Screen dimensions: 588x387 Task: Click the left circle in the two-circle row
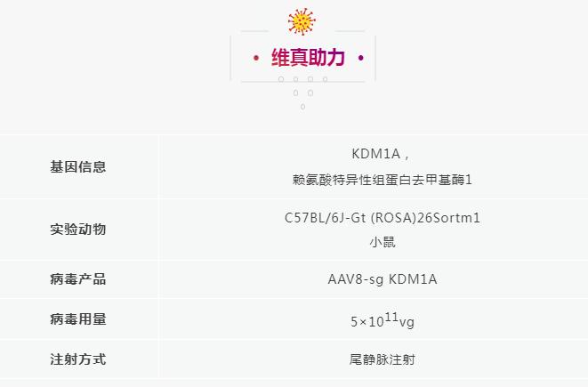point(296,93)
